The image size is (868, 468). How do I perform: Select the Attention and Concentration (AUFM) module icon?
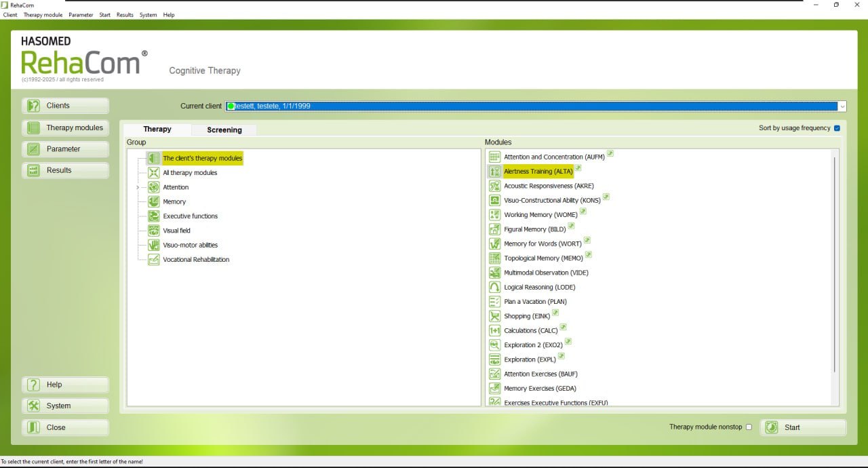[494, 157]
